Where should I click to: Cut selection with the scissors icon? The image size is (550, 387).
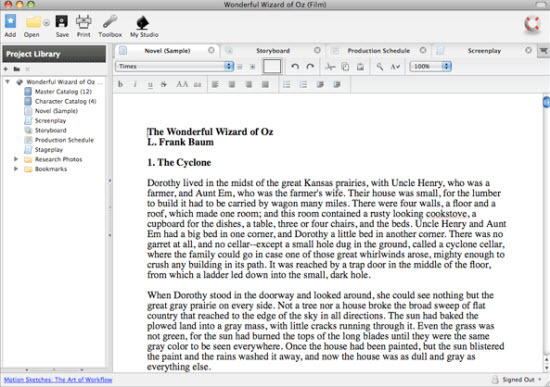[x=330, y=66]
